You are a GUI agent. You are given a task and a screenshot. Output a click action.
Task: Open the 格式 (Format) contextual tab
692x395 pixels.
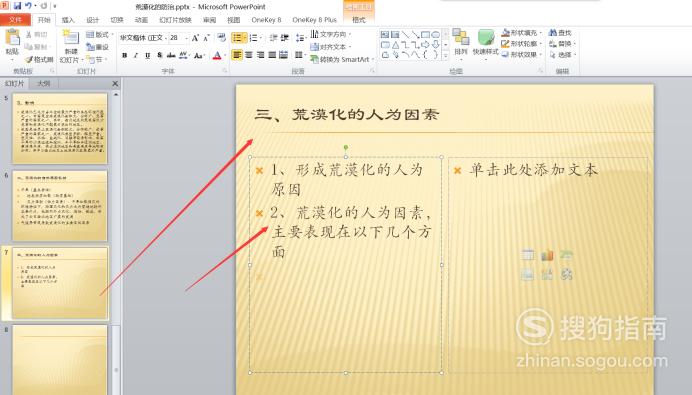pos(358,20)
